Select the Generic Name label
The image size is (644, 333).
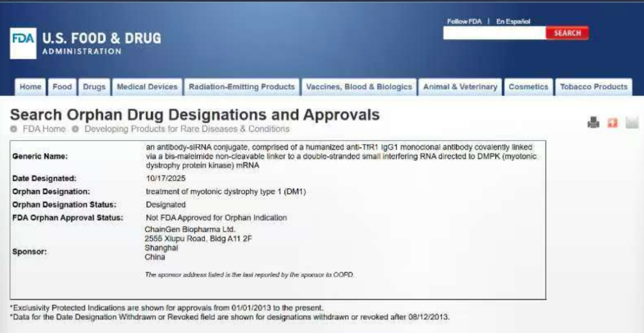click(x=41, y=156)
